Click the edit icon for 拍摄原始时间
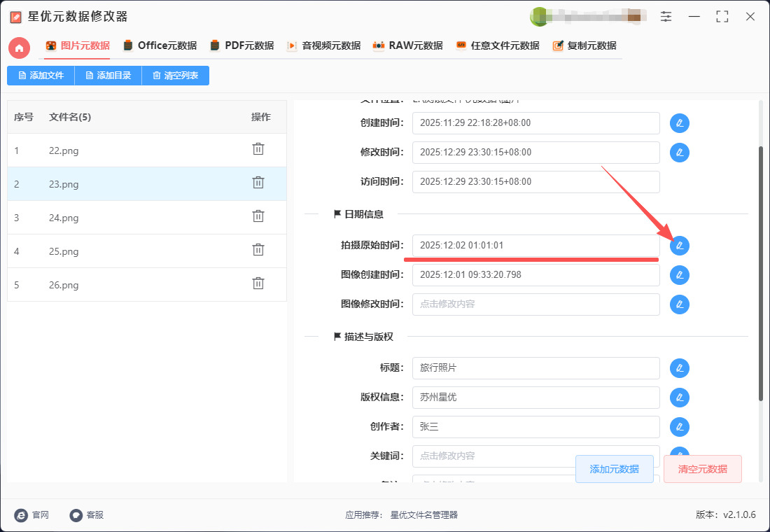 [680, 246]
